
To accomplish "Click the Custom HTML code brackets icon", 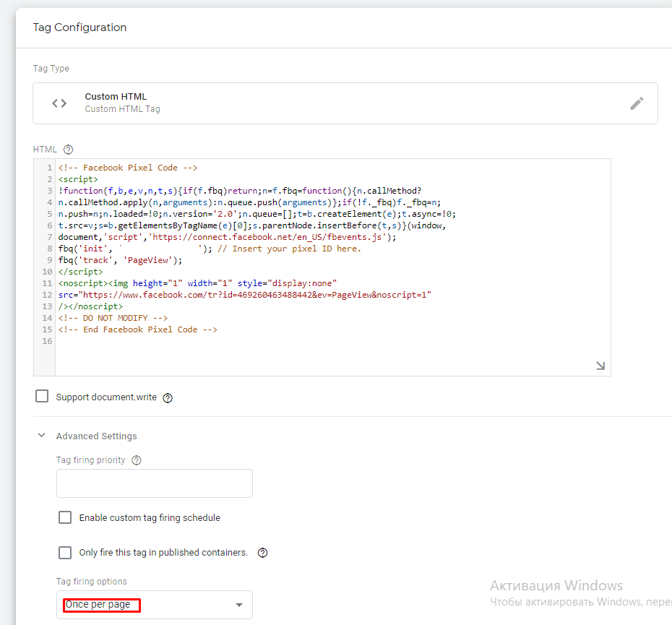I will point(59,103).
